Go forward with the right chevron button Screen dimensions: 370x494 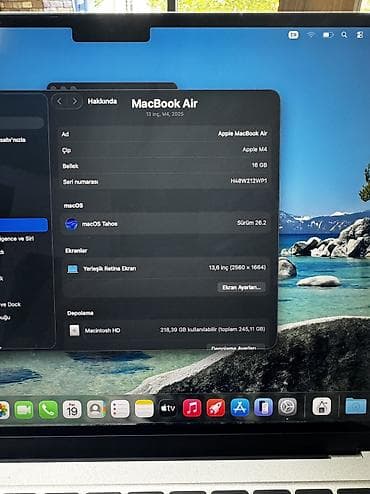click(x=75, y=101)
